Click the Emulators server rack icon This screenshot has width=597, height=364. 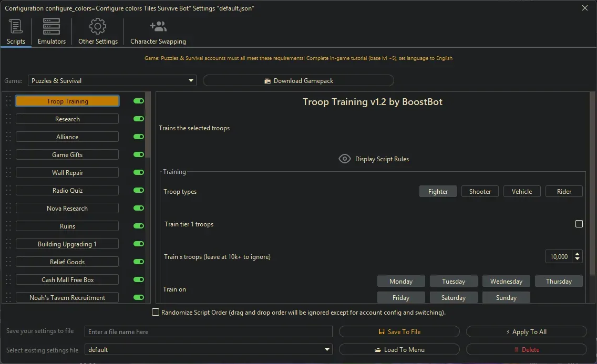tap(51, 26)
